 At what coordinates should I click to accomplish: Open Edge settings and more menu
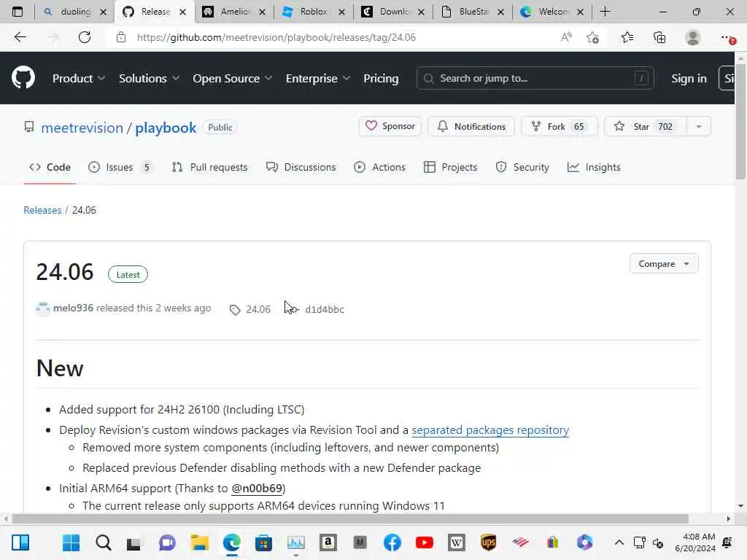point(728,37)
